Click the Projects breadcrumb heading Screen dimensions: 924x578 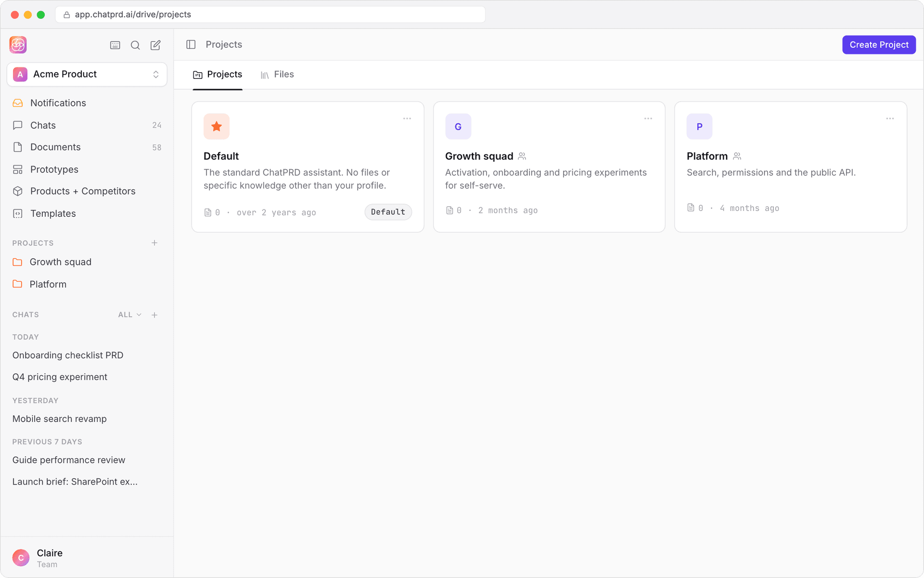224,44
